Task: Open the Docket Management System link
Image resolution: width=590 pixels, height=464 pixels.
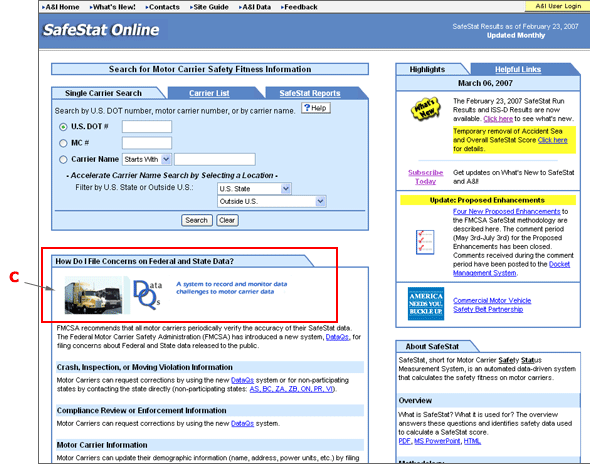Action: pos(511,269)
